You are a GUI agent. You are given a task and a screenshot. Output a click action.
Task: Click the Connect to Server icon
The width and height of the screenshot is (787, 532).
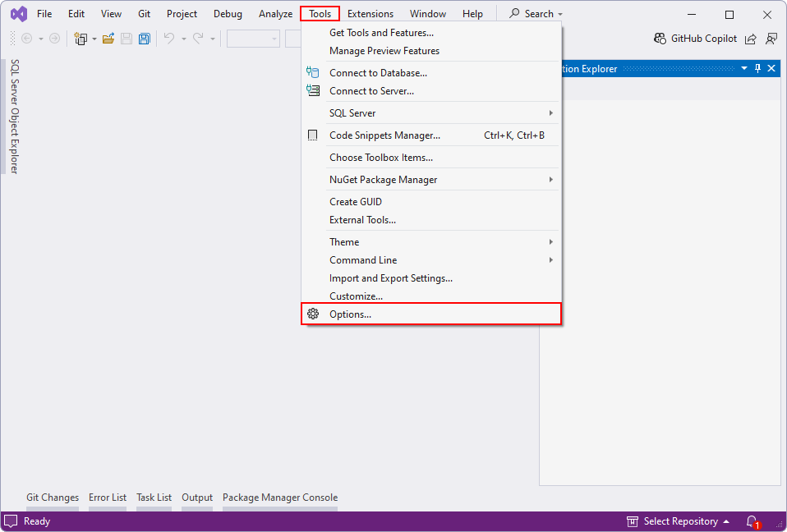coord(312,90)
